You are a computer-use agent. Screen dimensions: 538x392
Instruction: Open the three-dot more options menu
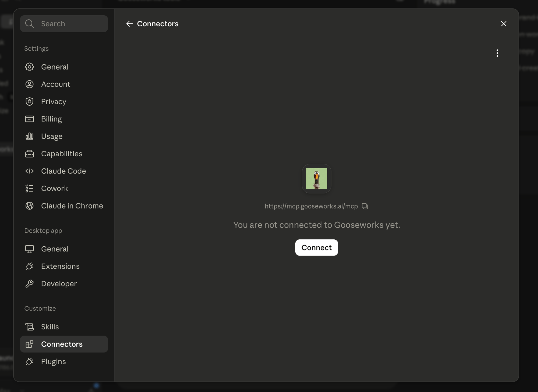coord(497,53)
